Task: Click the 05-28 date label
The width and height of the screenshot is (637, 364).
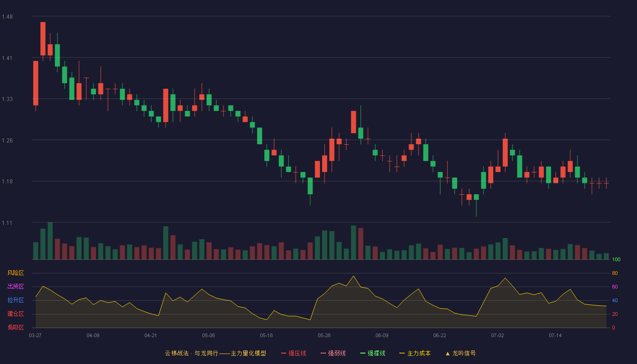Action: point(324,335)
